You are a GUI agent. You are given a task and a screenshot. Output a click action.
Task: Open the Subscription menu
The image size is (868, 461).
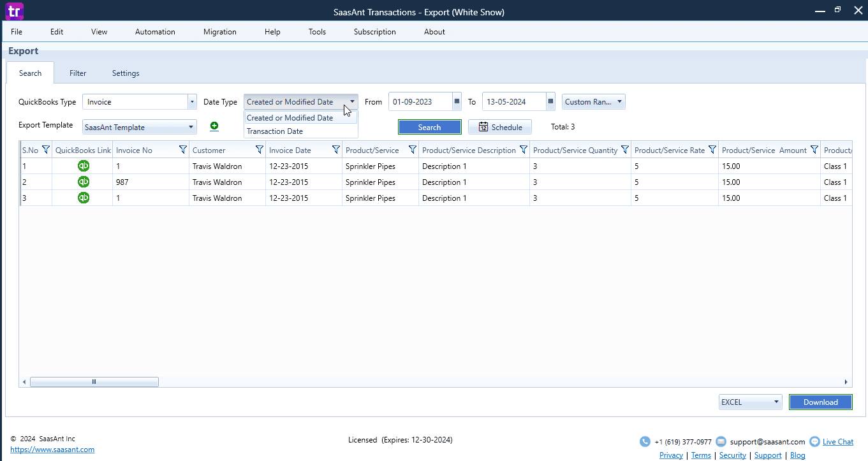[x=375, y=31]
